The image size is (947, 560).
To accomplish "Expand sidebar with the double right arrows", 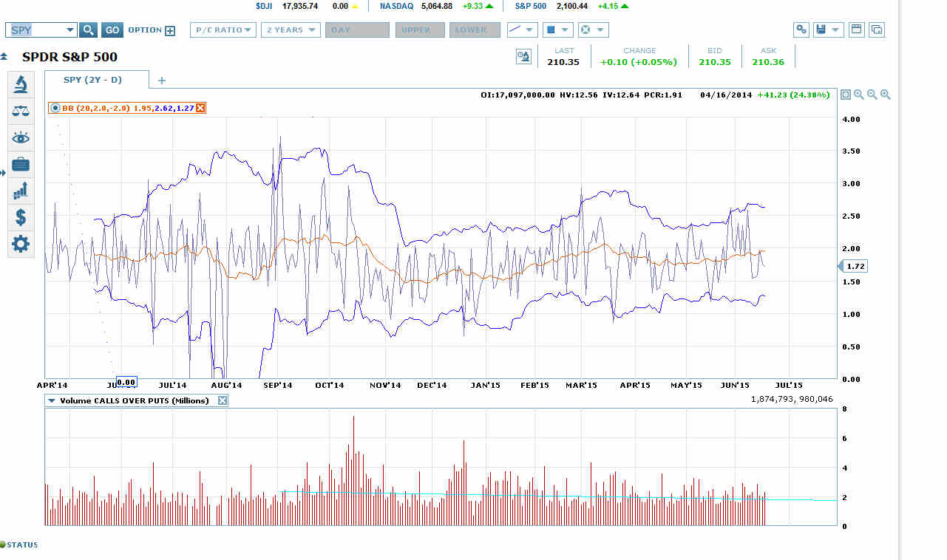I will [3, 173].
